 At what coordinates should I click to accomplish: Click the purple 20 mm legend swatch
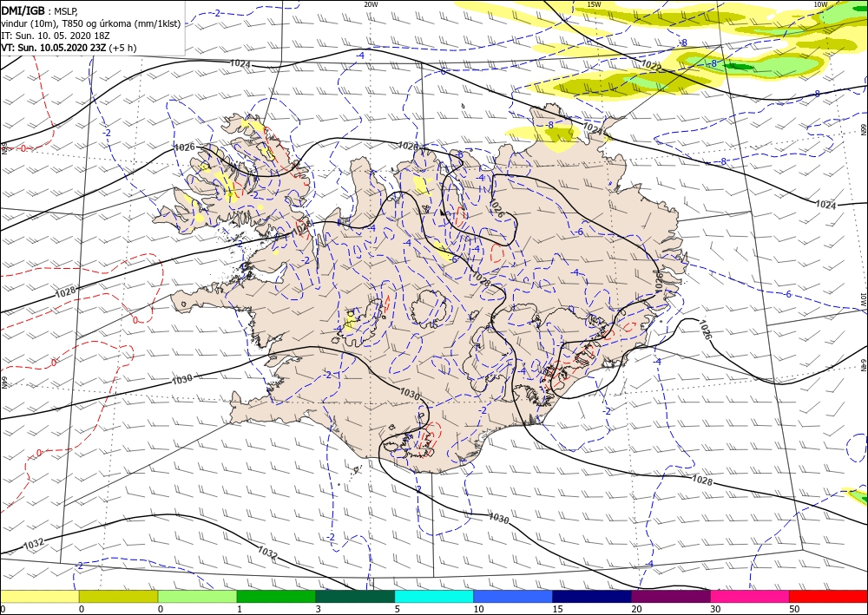point(671,596)
